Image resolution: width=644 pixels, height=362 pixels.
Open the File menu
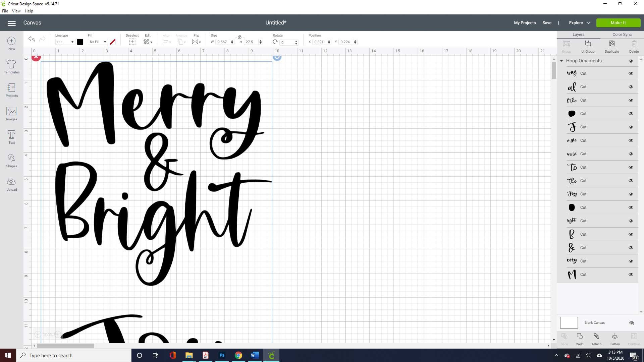point(5,11)
